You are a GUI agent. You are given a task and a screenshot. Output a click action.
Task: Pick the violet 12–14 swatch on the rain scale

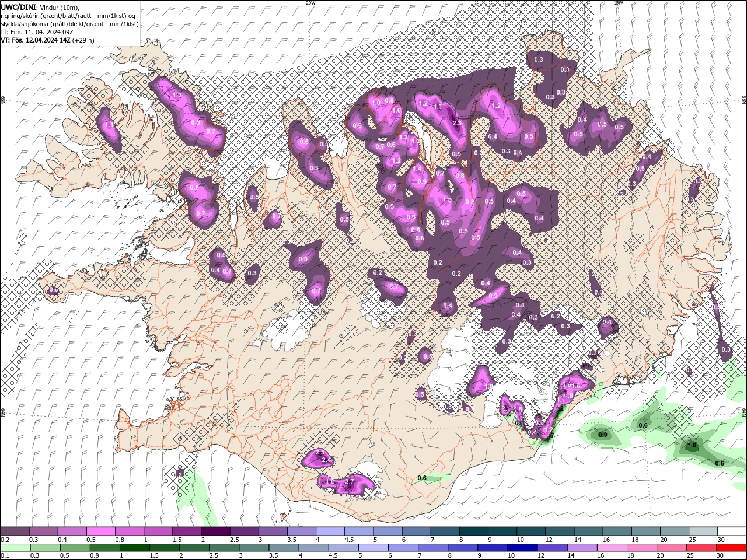tap(551, 548)
